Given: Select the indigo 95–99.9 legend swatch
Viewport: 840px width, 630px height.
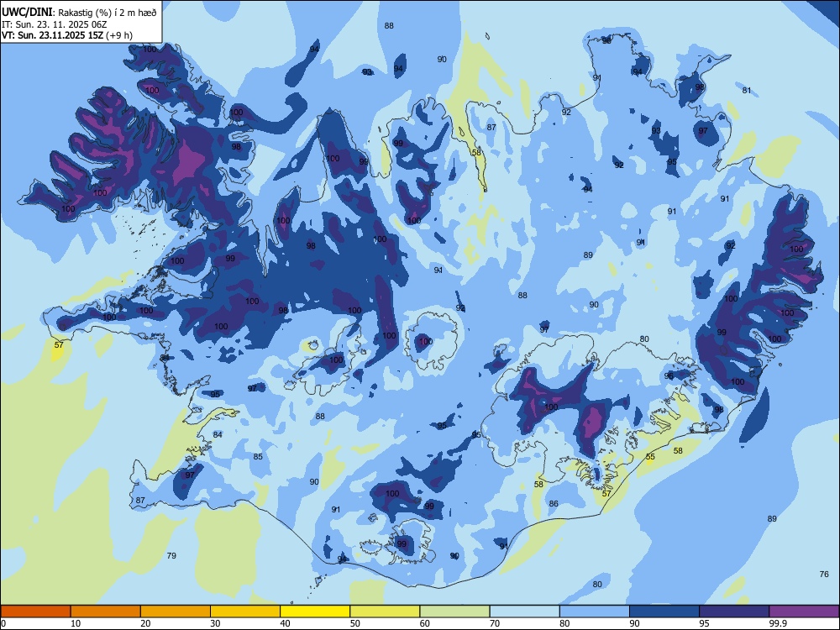Looking at the screenshot, I should pos(734,612).
